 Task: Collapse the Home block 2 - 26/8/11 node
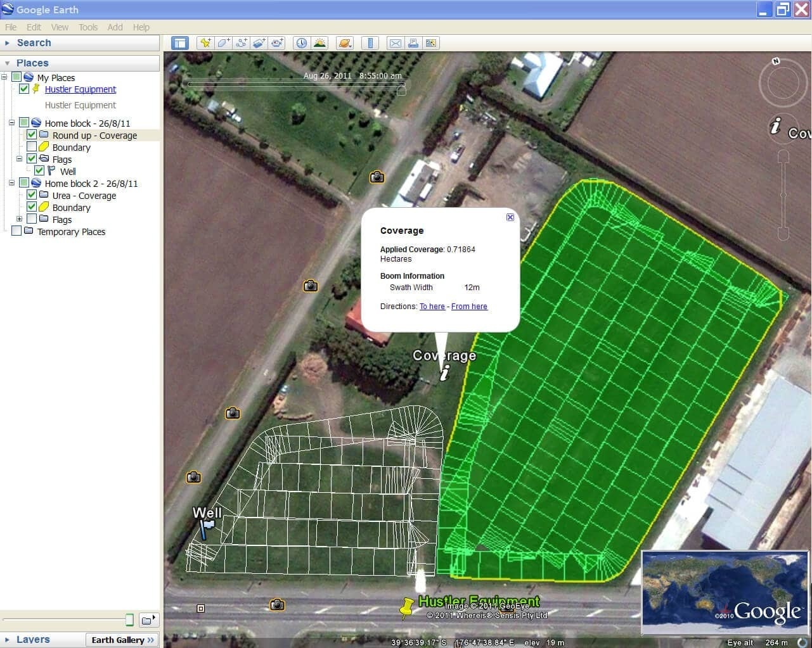point(12,183)
